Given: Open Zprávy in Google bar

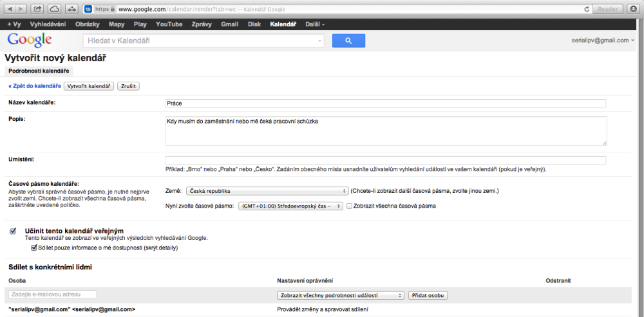Looking at the screenshot, I should 202,24.
